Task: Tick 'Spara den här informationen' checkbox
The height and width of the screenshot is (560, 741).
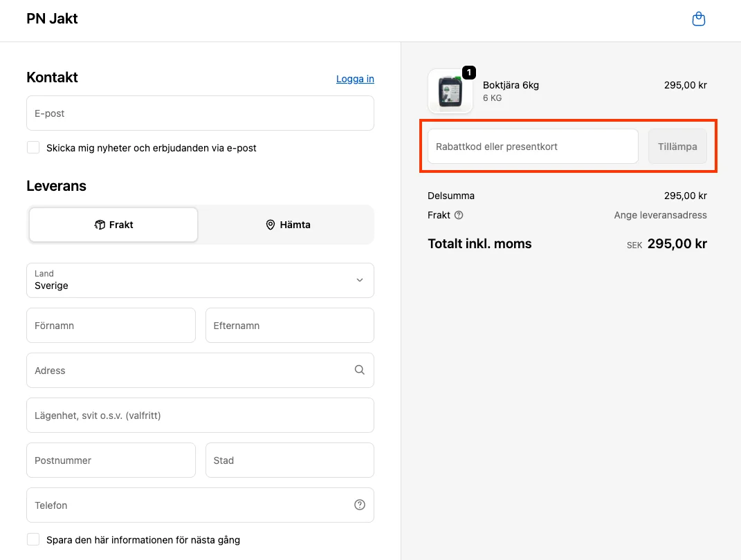Action: point(33,539)
